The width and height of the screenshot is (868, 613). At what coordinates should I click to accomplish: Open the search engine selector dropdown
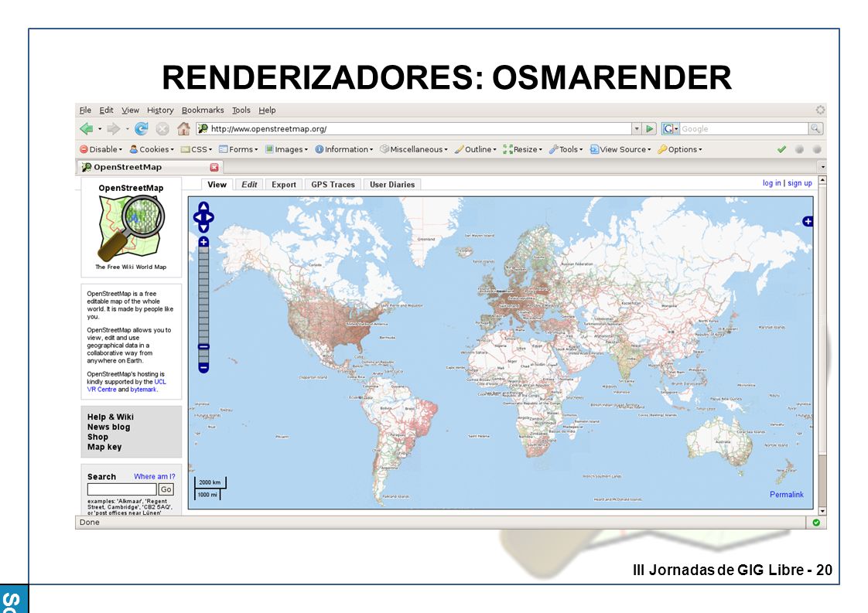(671, 129)
